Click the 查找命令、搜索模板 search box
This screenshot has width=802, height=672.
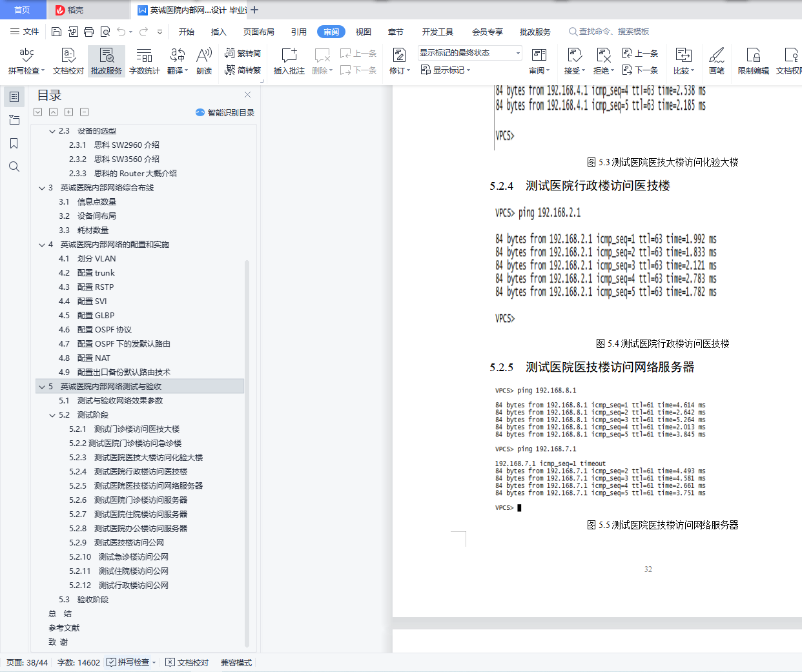coord(609,32)
